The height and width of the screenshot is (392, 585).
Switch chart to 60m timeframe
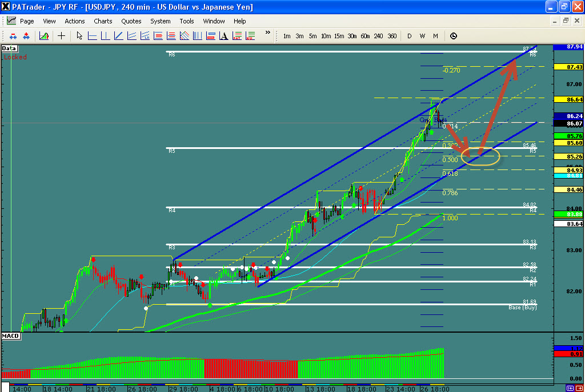(x=365, y=36)
